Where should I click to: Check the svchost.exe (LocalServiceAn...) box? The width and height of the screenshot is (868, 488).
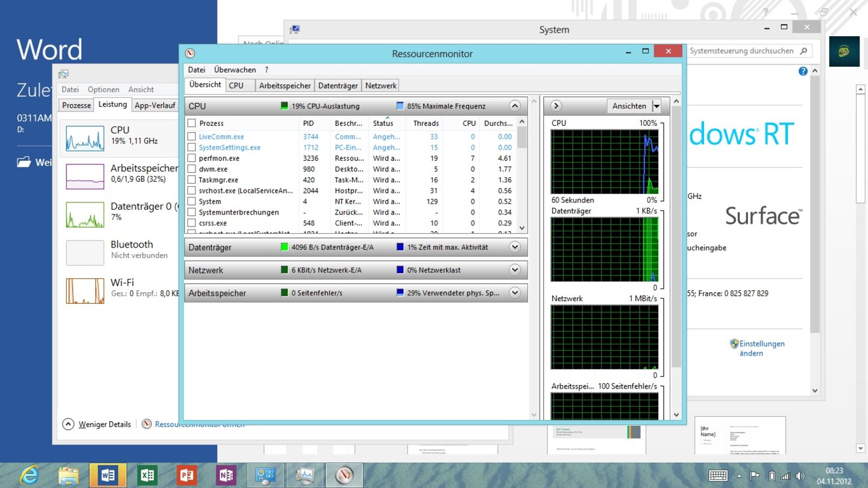coord(192,191)
